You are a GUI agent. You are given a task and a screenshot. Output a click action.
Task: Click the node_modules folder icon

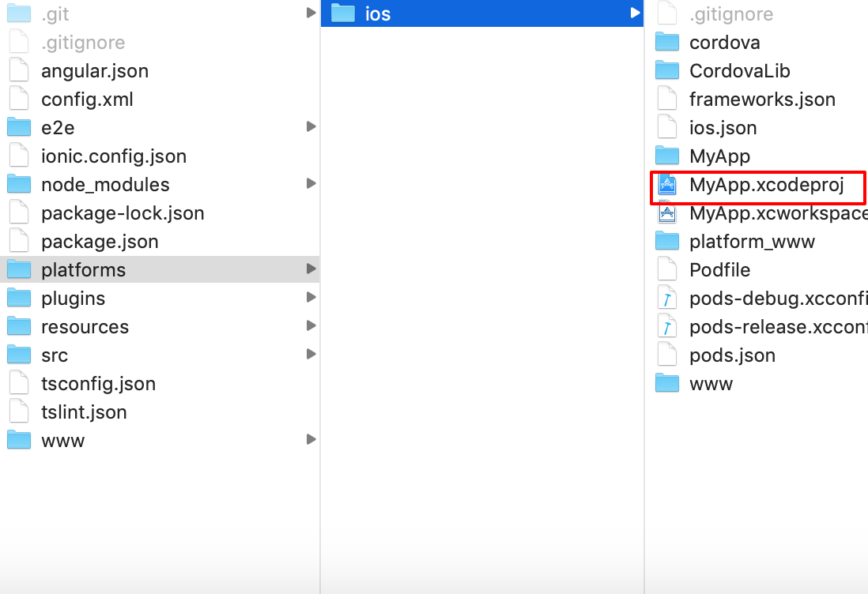(x=19, y=184)
